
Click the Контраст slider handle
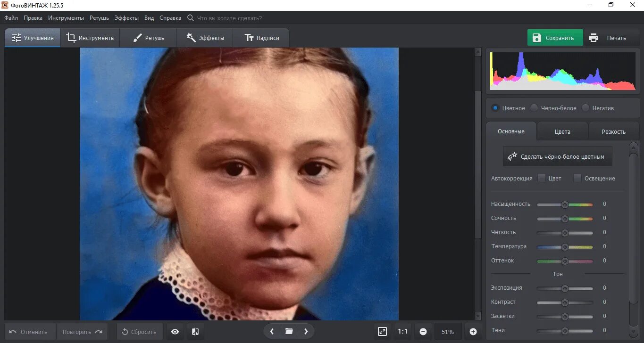pyautogui.click(x=564, y=302)
